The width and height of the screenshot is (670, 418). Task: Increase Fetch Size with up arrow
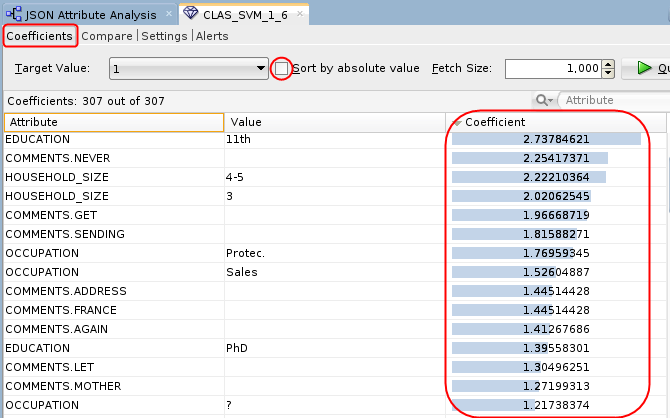click(x=608, y=64)
